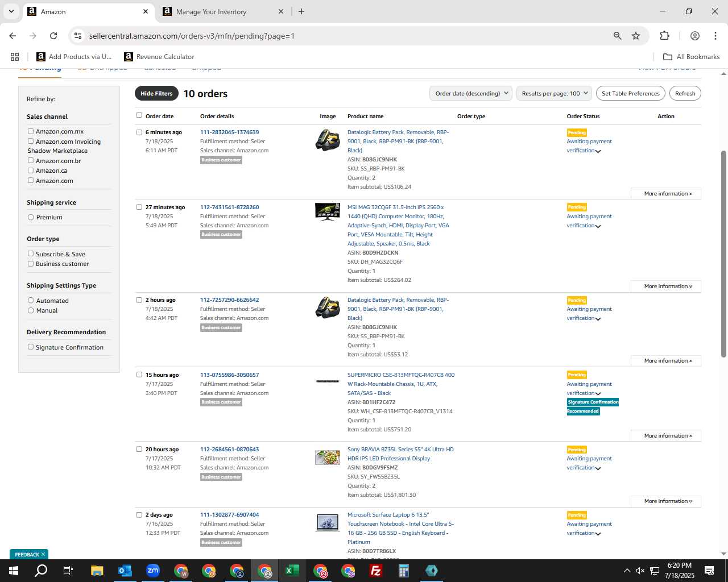
Task: Open Outlook from the taskbar
Action: point(125,571)
